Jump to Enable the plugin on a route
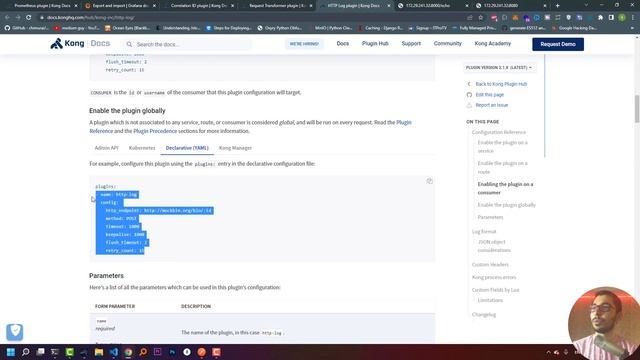Screen dimensions: 640x360 point(502,167)
